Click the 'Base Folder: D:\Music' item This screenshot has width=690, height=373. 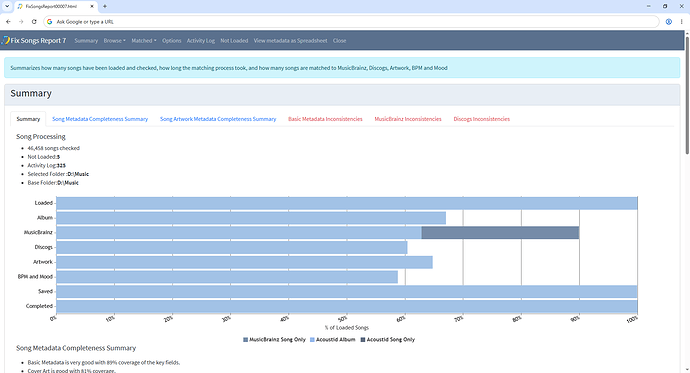[53, 183]
